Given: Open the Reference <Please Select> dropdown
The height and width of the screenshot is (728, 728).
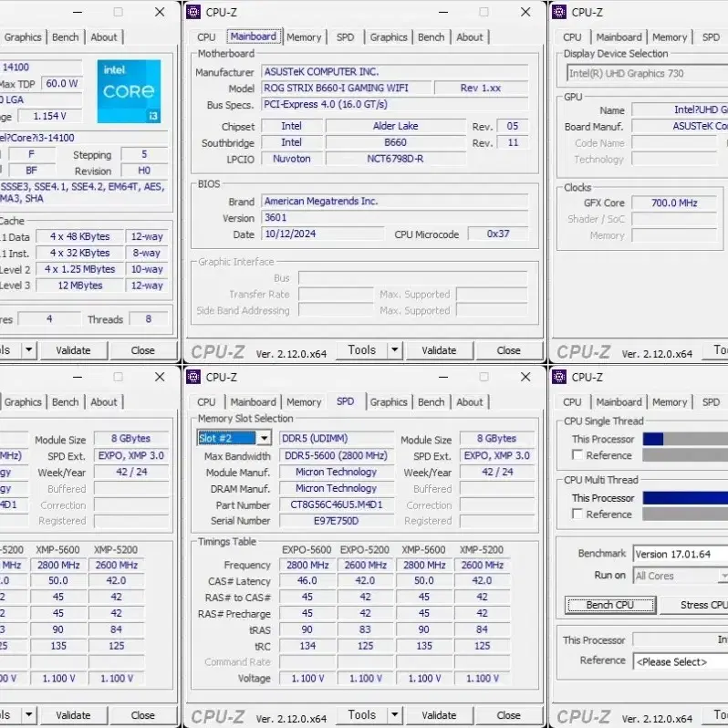Looking at the screenshot, I should (681, 661).
